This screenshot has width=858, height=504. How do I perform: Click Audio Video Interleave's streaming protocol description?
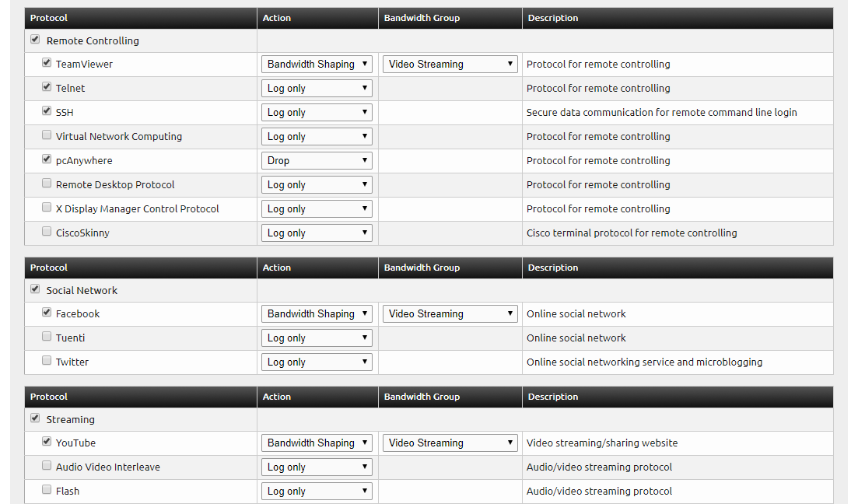(599, 467)
